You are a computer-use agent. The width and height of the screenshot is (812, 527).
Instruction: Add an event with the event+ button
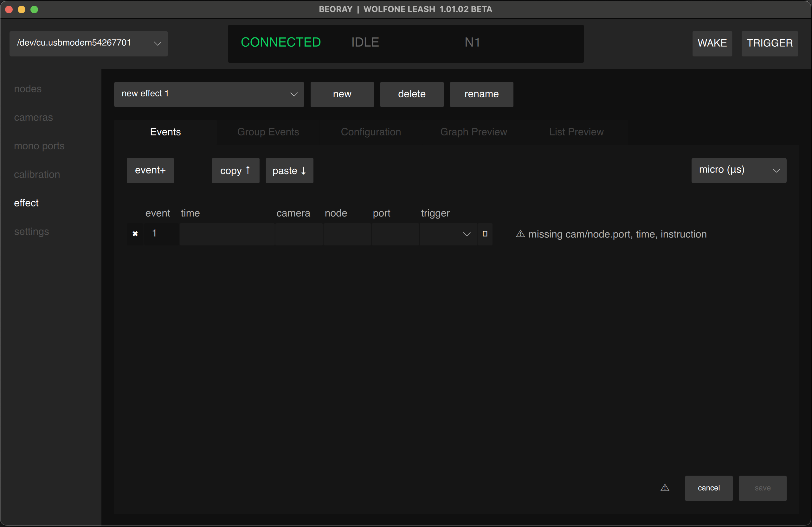pyautogui.click(x=150, y=170)
